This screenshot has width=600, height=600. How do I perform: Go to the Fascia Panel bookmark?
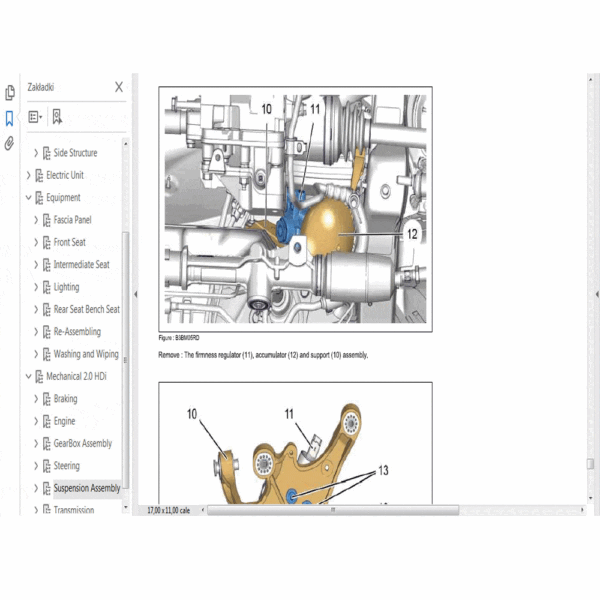click(x=72, y=220)
